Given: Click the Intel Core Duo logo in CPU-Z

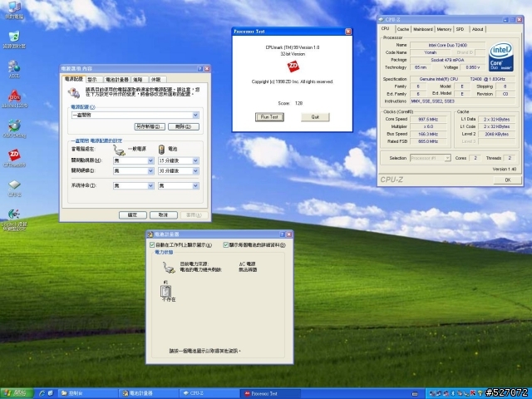Looking at the screenshot, I should (x=500, y=57).
